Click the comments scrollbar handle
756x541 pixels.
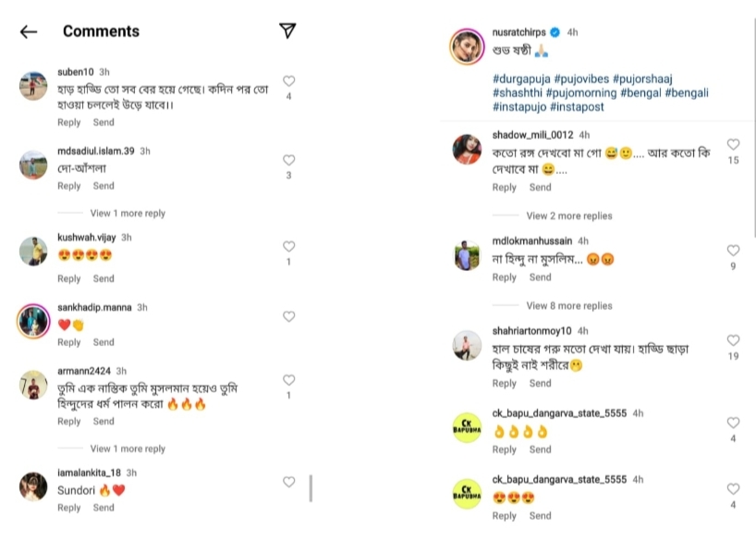pyautogui.click(x=311, y=487)
